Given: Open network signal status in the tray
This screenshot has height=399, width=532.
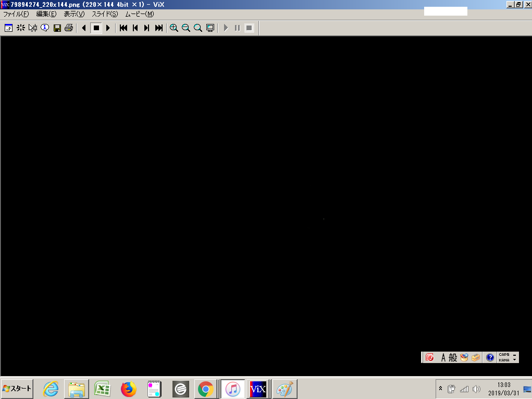Looking at the screenshot, I should coord(464,389).
